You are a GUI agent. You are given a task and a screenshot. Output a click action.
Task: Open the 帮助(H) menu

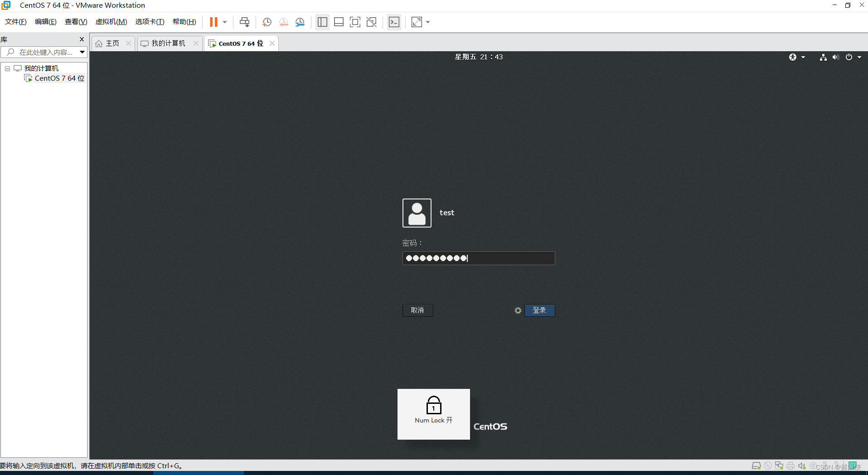pos(184,22)
